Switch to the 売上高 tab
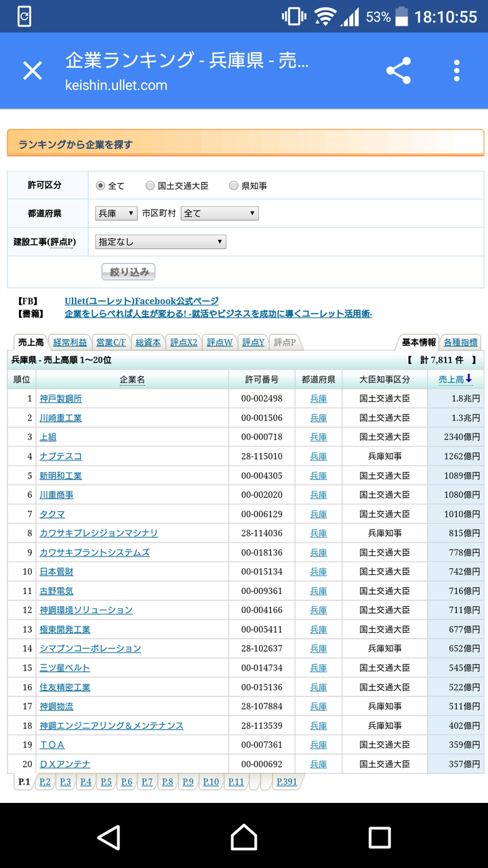This screenshot has height=868, width=488. (31, 342)
